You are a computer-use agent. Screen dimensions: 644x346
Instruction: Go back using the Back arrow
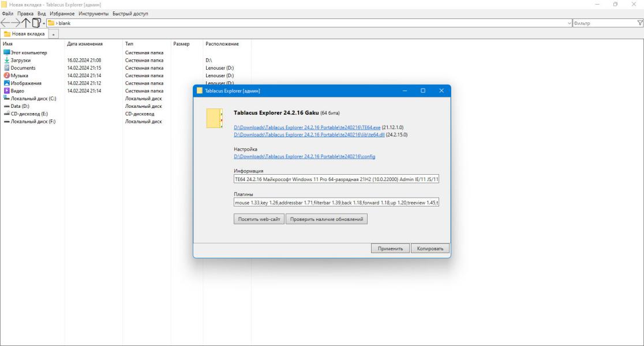click(5, 23)
